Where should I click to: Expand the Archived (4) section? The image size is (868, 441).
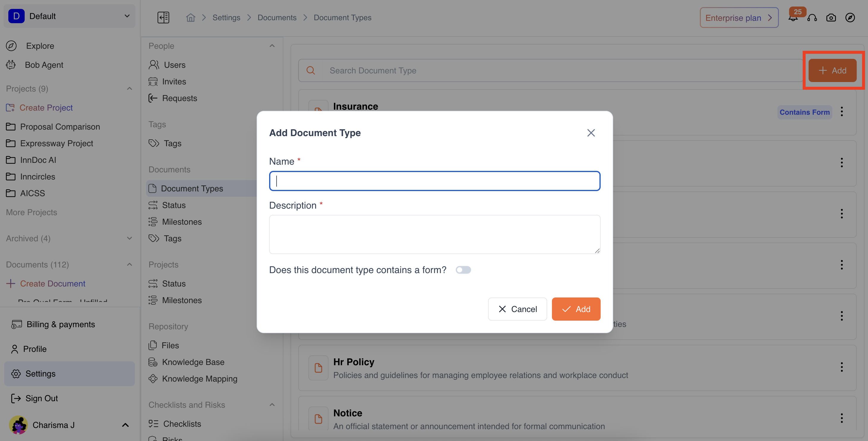coord(130,238)
